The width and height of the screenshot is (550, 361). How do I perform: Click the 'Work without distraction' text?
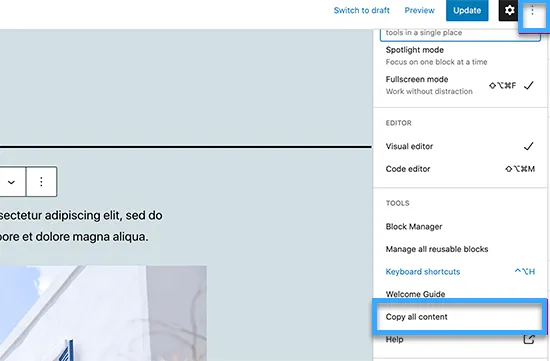pyautogui.click(x=429, y=92)
